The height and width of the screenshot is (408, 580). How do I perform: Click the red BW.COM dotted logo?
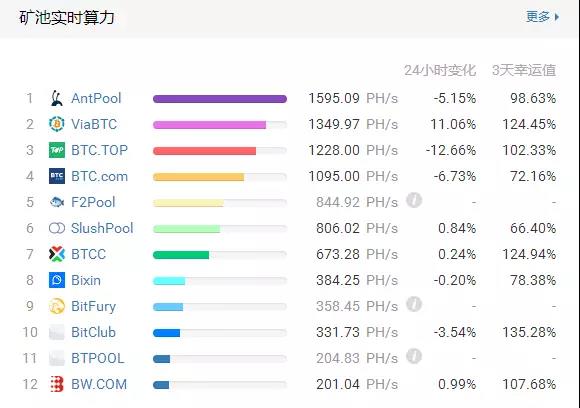click(57, 384)
